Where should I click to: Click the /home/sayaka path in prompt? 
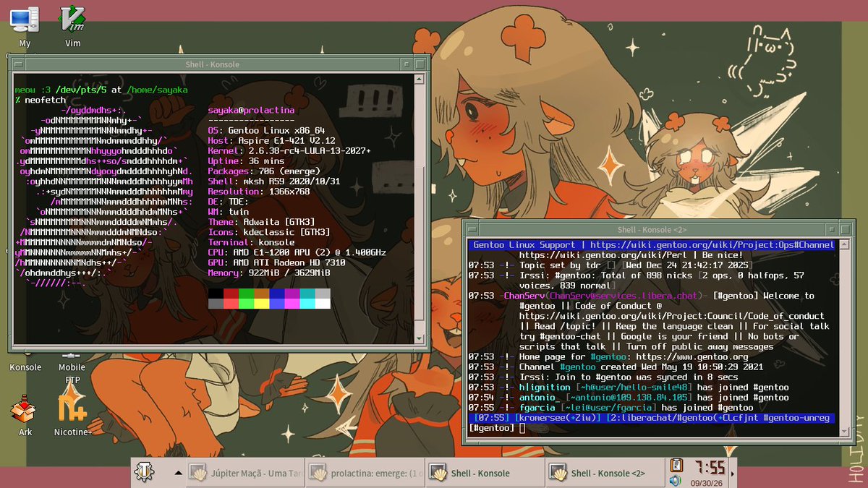[157, 90]
